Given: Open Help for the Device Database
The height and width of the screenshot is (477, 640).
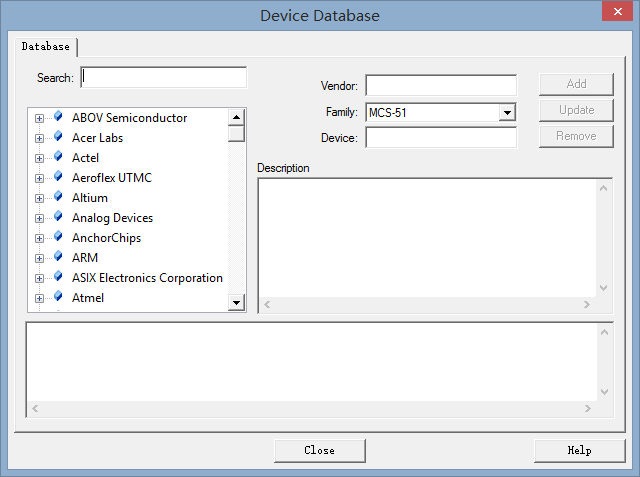Looking at the screenshot, I should [x=579, y=450].
